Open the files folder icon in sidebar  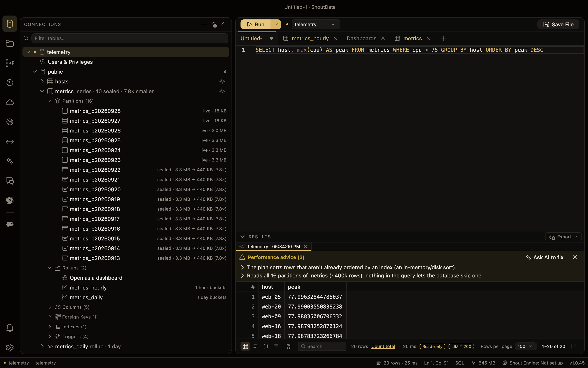tap(10, 43)
